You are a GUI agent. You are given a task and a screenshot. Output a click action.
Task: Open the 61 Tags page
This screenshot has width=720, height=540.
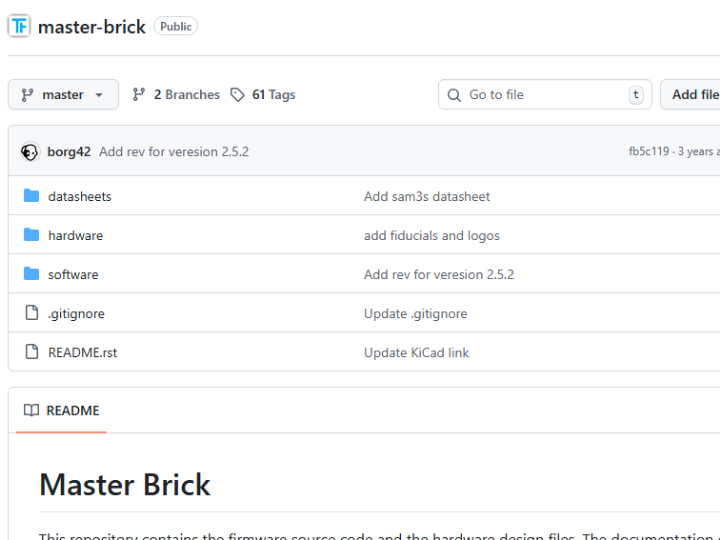263,95
